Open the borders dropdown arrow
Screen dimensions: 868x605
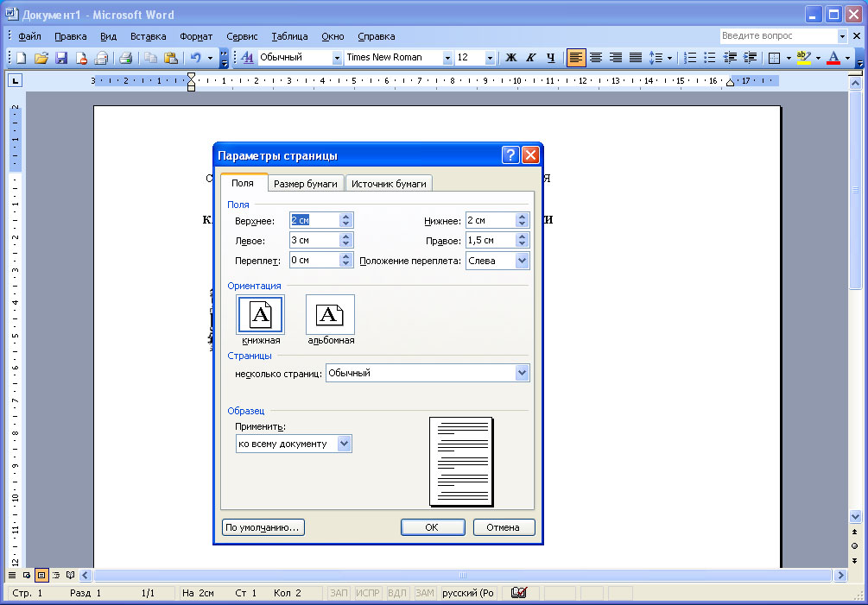pos(789,58)
